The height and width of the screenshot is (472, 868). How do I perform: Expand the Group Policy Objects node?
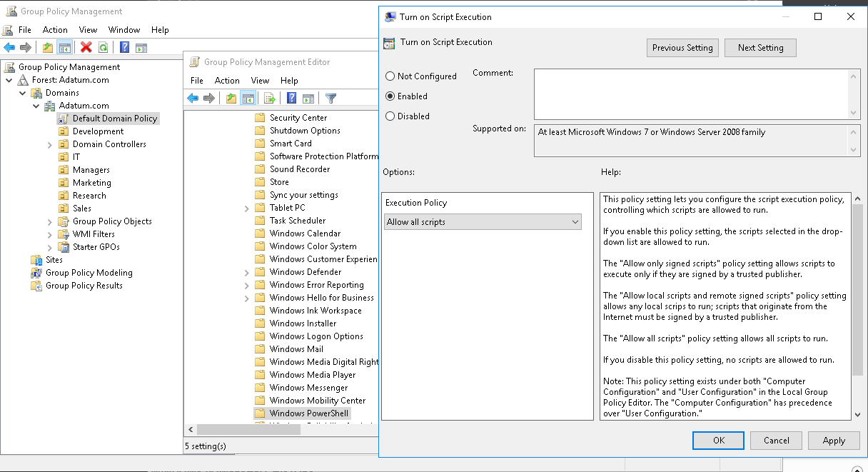[50, 221]
